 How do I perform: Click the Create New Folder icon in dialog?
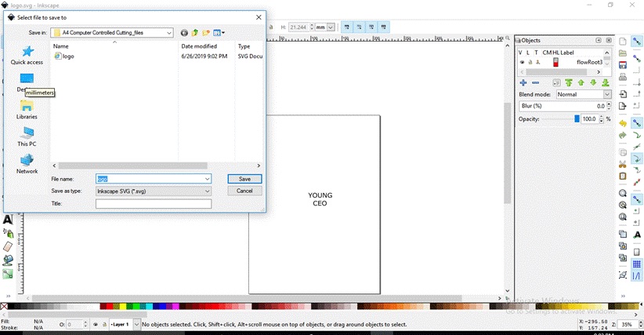pos(206,33)
